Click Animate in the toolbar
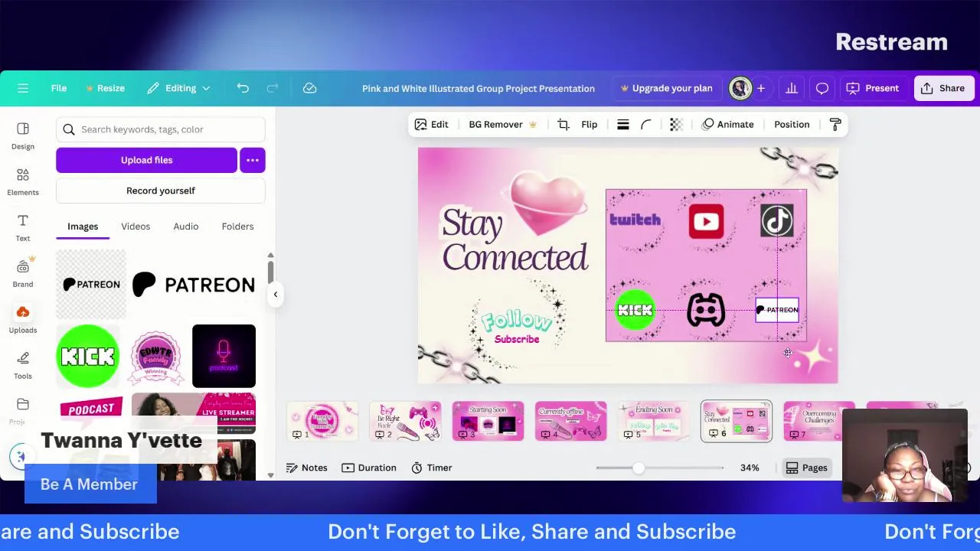The width and height of the screenshot is (980, 551). pos(728,124)
